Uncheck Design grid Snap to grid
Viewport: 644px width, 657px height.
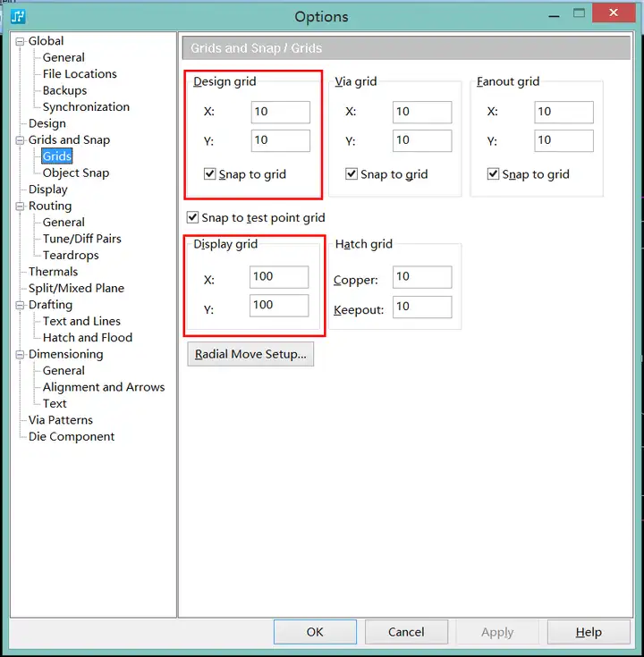(x=209, y=174)
